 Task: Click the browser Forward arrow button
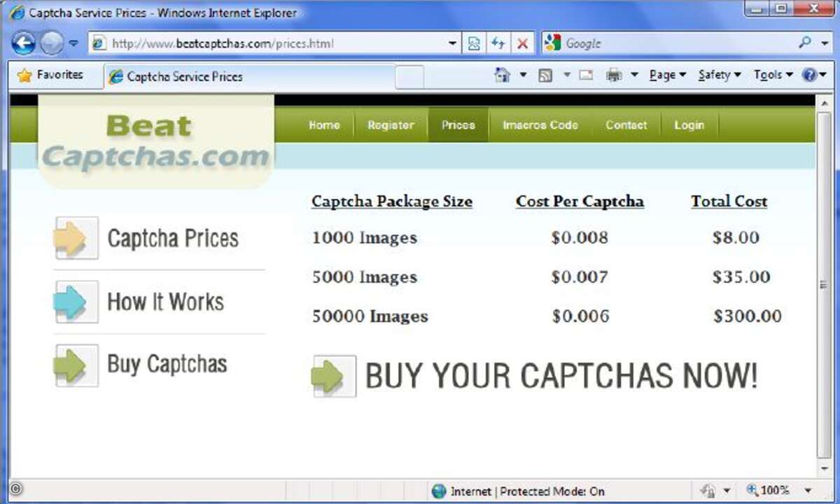click(51, 44)
